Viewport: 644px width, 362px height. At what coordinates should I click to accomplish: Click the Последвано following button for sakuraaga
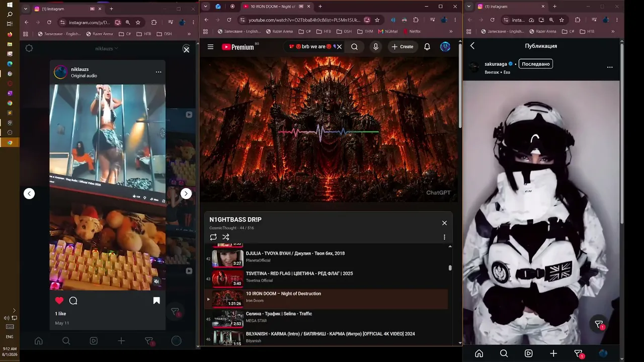(536, 64)
